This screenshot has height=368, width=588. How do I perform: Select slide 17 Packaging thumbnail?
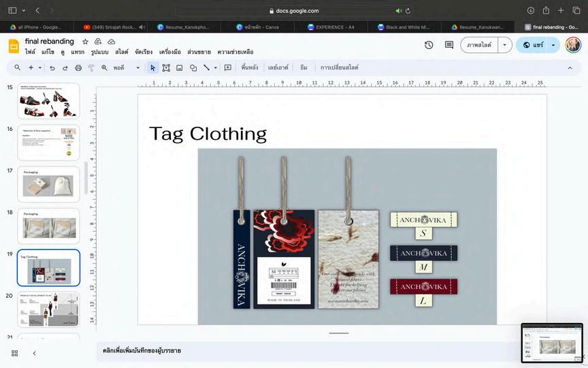tap(48, 184)
